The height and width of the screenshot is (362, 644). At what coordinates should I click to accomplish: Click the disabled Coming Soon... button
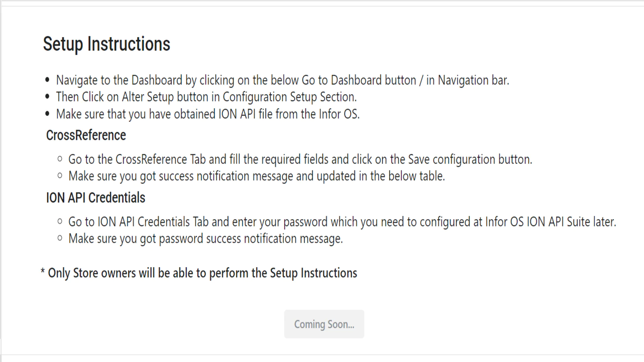coord(324,324)
